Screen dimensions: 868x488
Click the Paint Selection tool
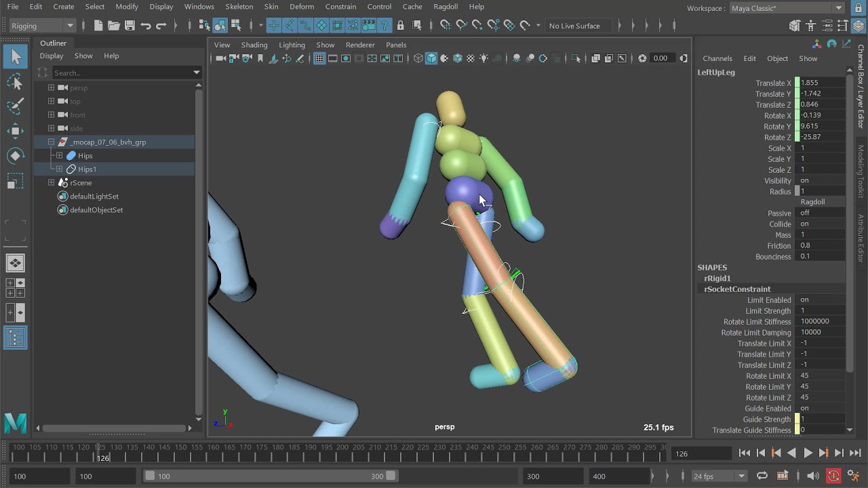coord(16,106)
